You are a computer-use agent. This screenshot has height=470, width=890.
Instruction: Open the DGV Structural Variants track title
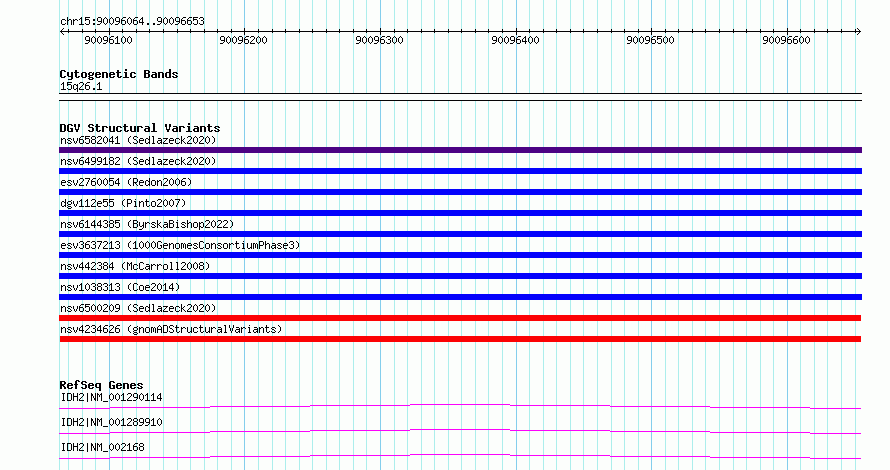[x=140, y=128]
